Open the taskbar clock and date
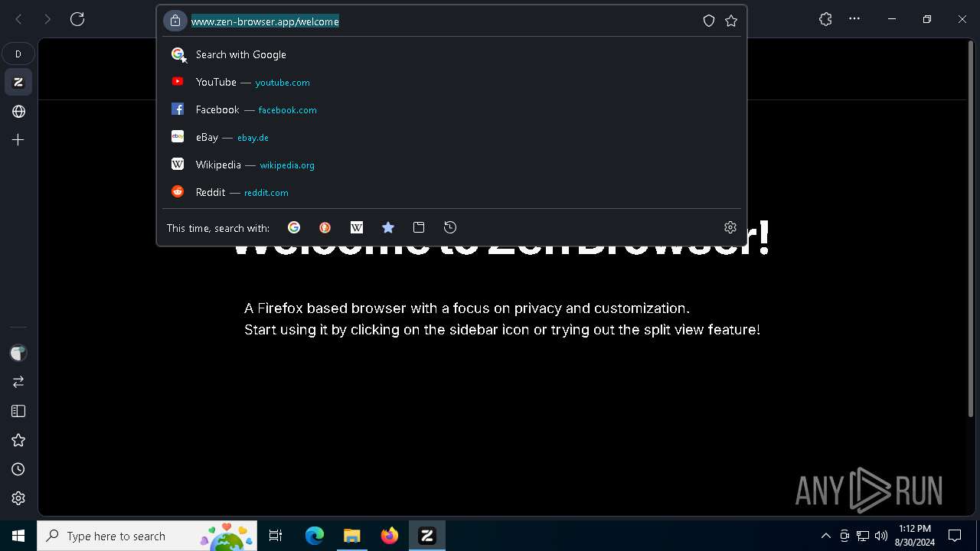 point(915,536)
